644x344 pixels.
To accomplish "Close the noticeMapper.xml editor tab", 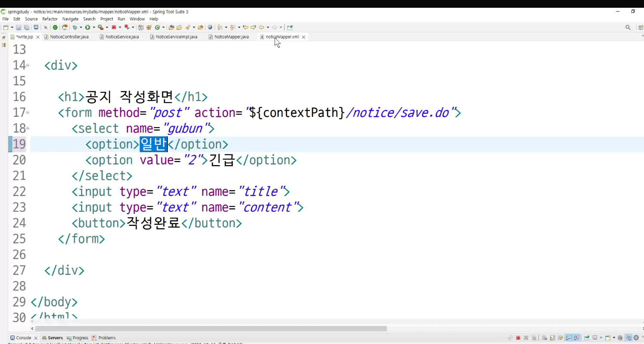I will point(303,37).
